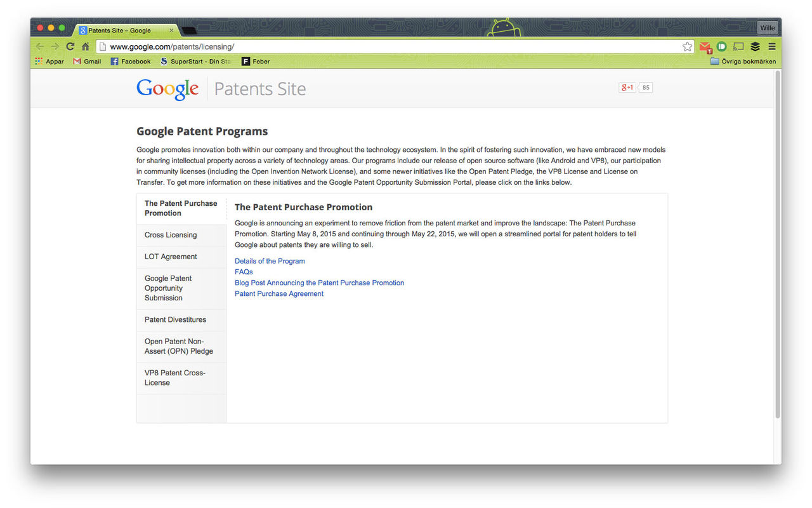Click the page icon in address bar
This screenshot has height=508, width=812.
[x=102, y=46]
